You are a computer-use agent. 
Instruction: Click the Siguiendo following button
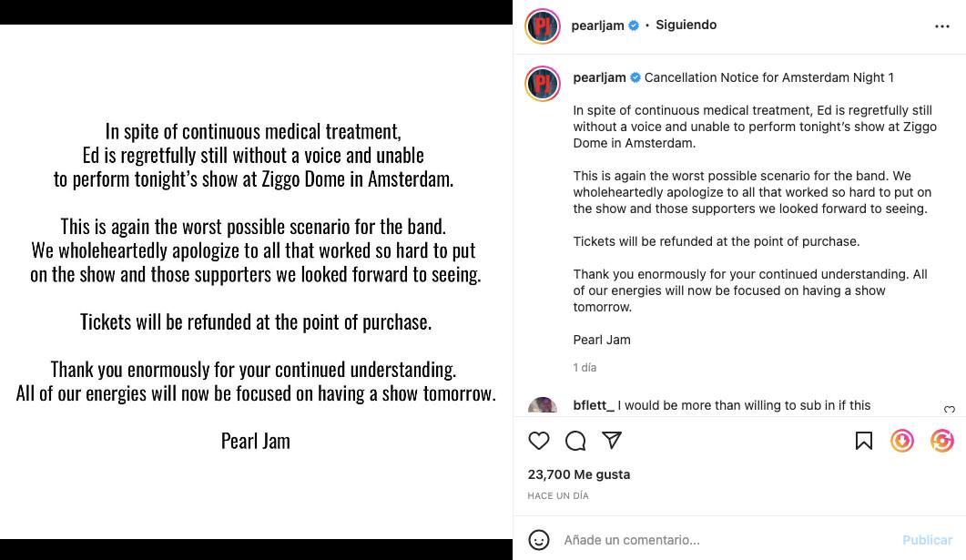[x=686, y=25]
